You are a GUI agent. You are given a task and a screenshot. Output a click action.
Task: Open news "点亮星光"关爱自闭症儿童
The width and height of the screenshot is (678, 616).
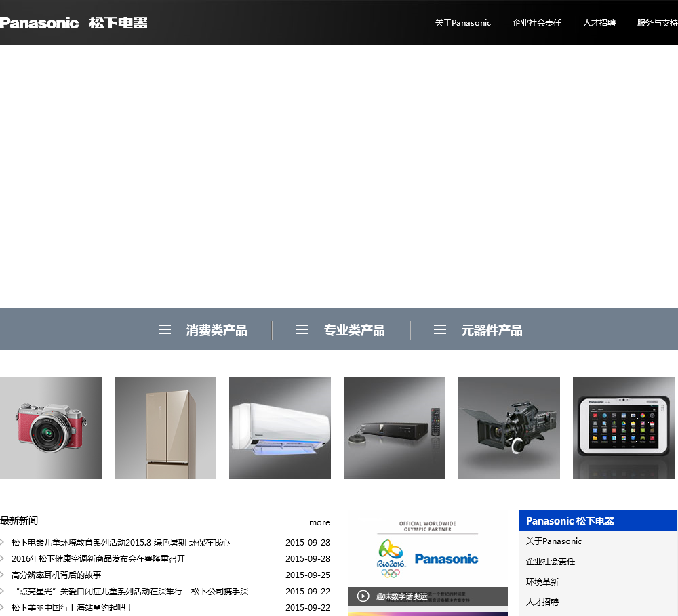[x=132, y=592]
